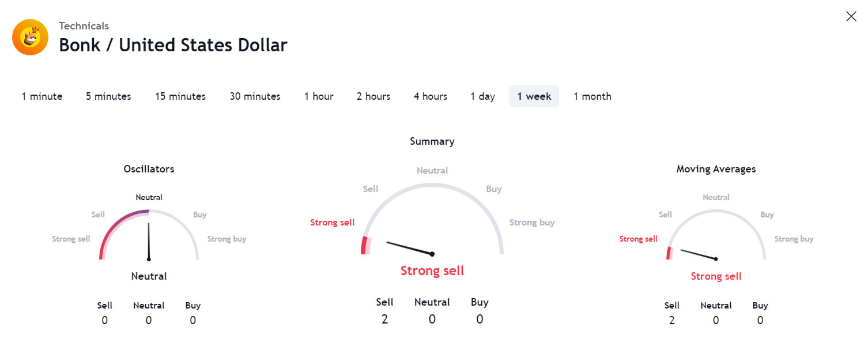Click the Bonk / United States Dollar title
The width and height of the screenshot is (868, 346).
pos(173,45)
